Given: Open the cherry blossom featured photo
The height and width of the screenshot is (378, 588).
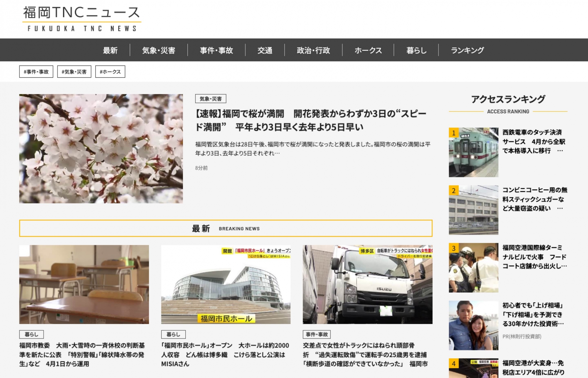Looking at the screenshot, I should [x=101, y=148].
